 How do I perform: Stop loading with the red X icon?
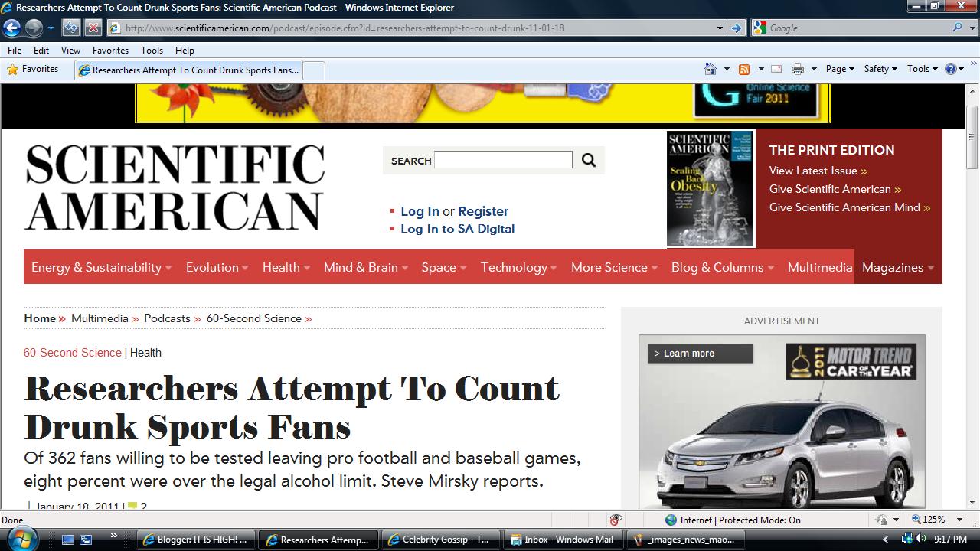point(93,28)
